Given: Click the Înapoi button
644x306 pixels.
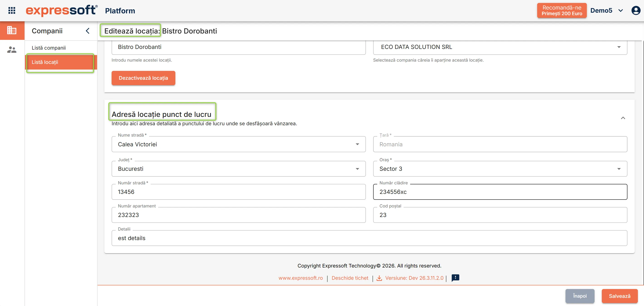Looking at the screenshot, I should pyautogui.click(x=580, y=296).
